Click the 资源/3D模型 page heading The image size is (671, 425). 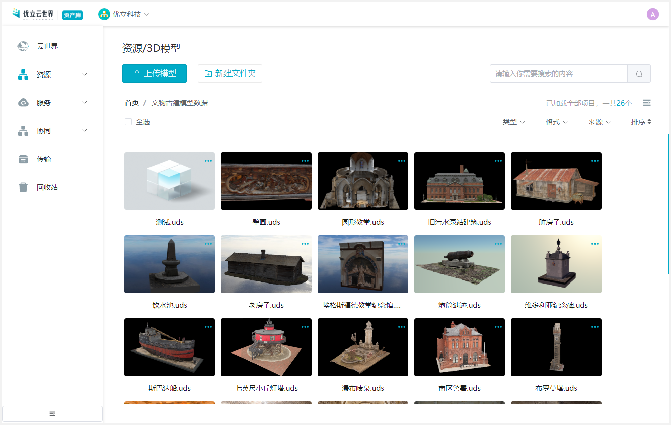(x=151, y=48)
